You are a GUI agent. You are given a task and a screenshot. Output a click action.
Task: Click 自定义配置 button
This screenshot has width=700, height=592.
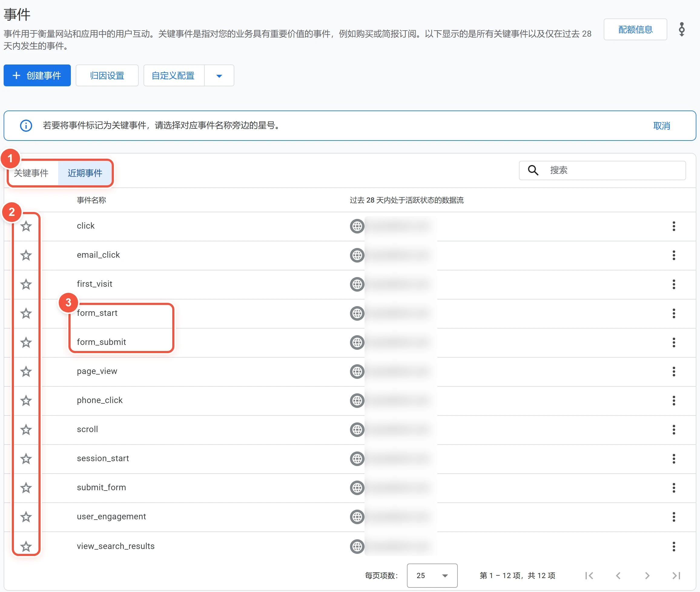[173, 75]
